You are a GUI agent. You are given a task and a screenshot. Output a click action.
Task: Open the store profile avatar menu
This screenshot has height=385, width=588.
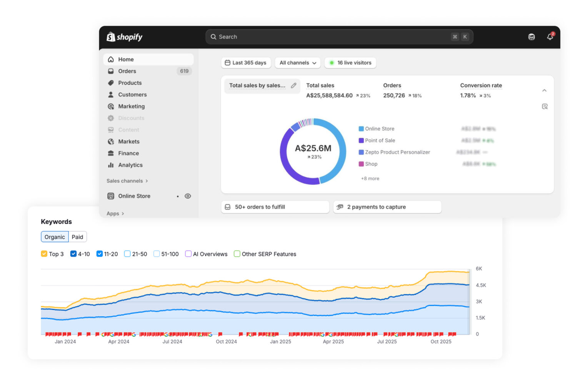pos(531,37)
